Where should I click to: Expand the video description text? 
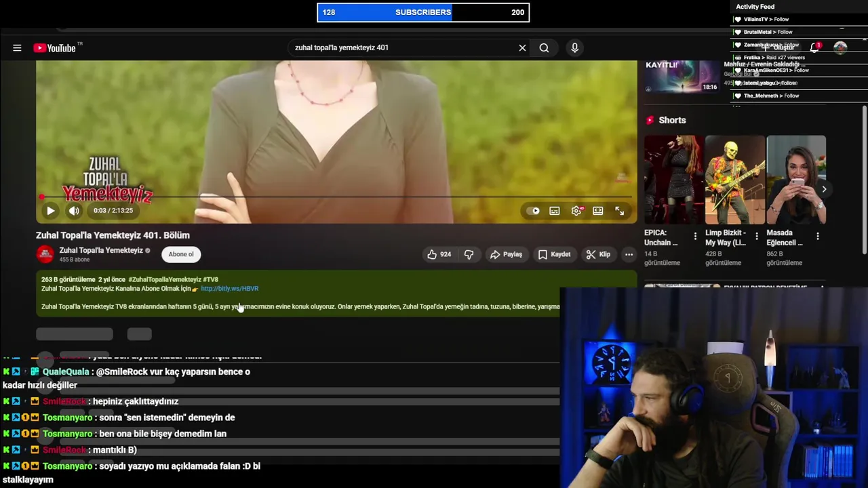point(300,306)
